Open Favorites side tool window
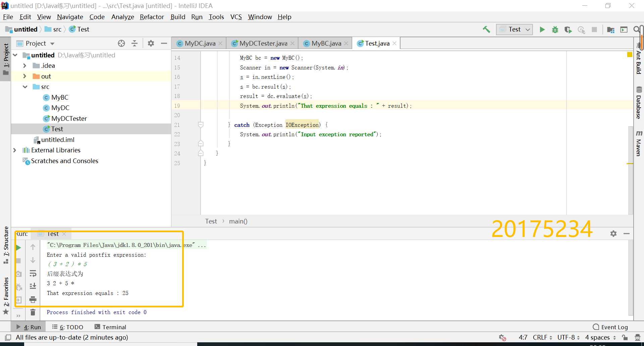The image size is (644, 346). [x=6, y=296]
